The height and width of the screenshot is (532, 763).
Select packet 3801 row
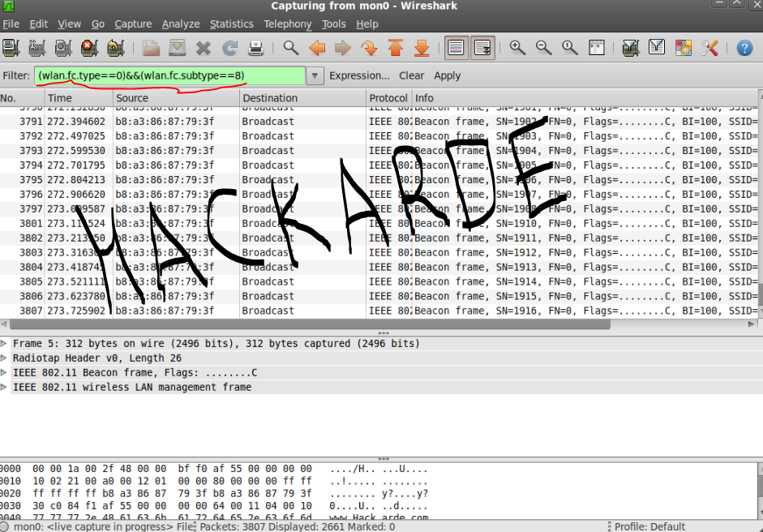click(379, 223)
